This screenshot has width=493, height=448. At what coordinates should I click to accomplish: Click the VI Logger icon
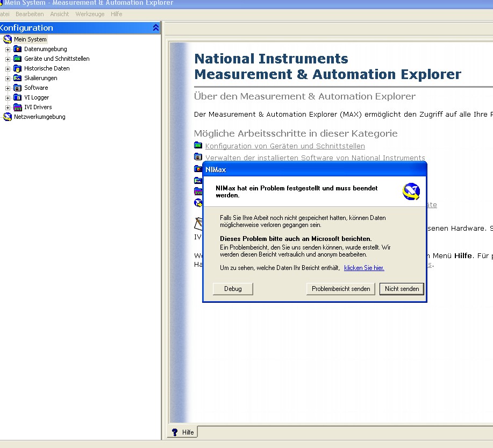point(18,97)
